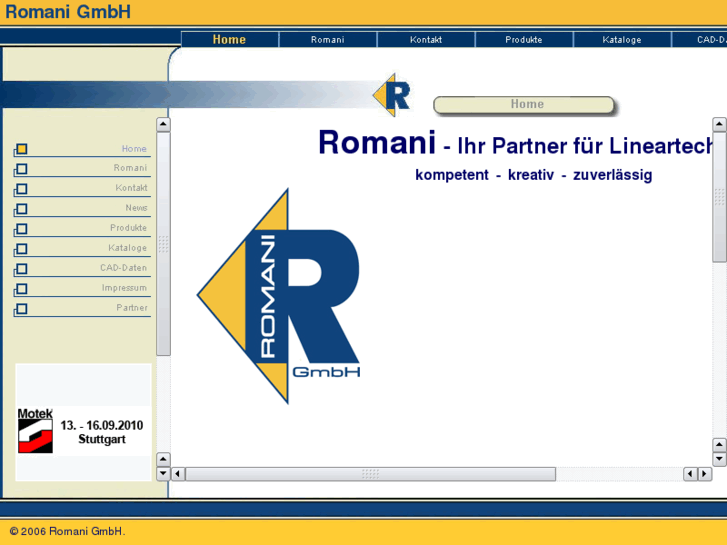Viewport: 727px width, 545px height.
Task: Click the main content scrollbar down arrow
Action: (x=719, y=459)
